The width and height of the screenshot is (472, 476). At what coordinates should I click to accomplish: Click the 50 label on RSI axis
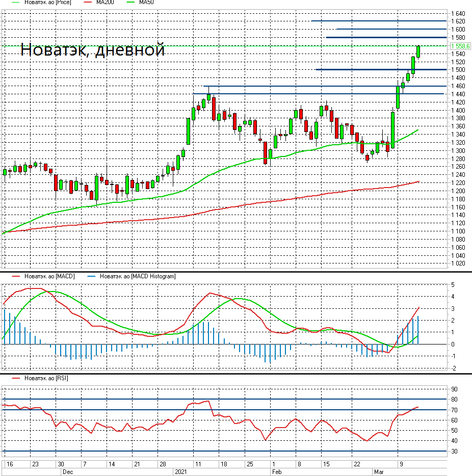click(x=454, y=431)
